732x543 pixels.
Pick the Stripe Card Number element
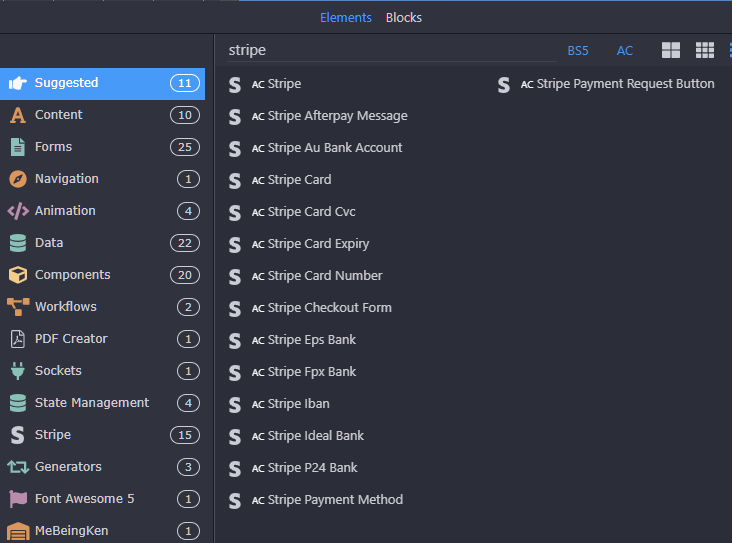pyautogui.click(x=324, y=276)
